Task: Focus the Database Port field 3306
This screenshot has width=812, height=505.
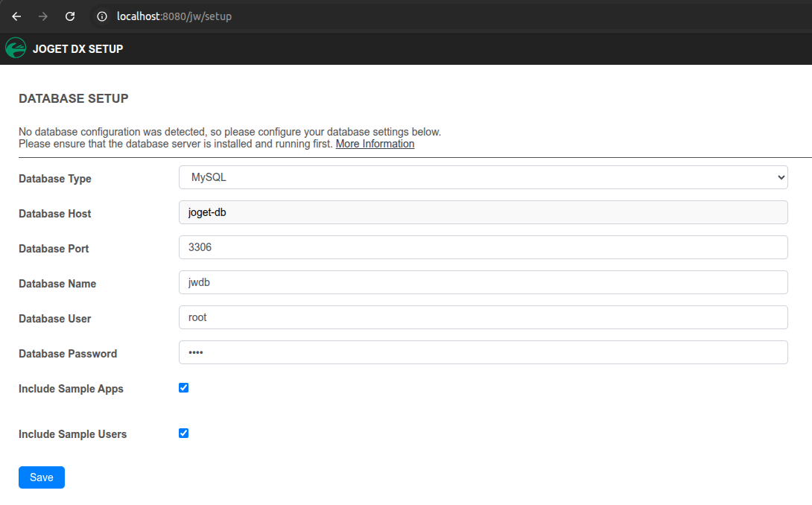Action: [x=483, y=247]
